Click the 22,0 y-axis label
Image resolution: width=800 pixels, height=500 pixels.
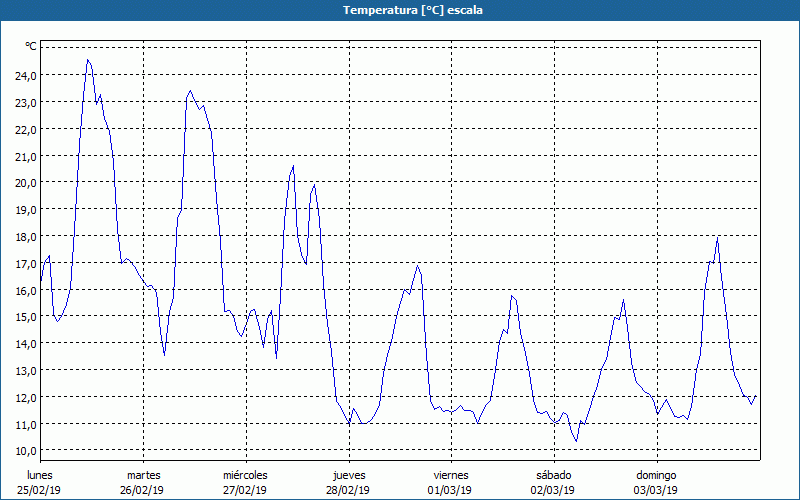26,130
